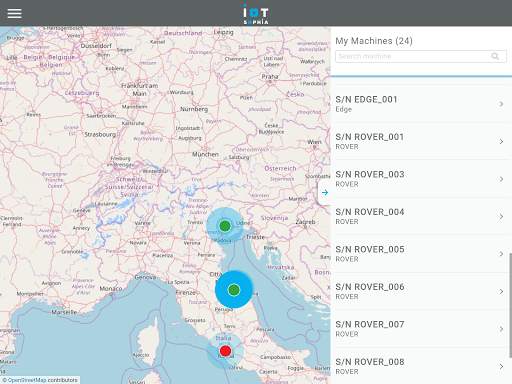Click Trieste label on map
512x384 pixels.
(x=255, y=237)
